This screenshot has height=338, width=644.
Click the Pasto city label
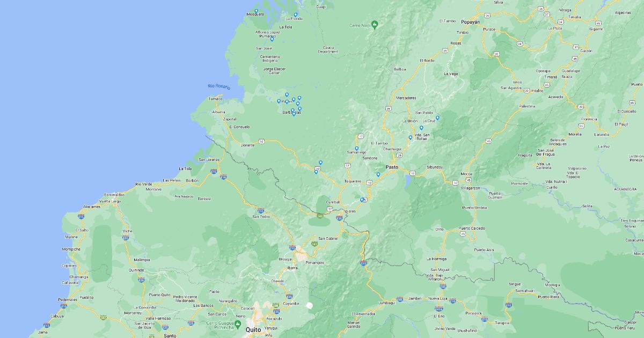(392, 167)
